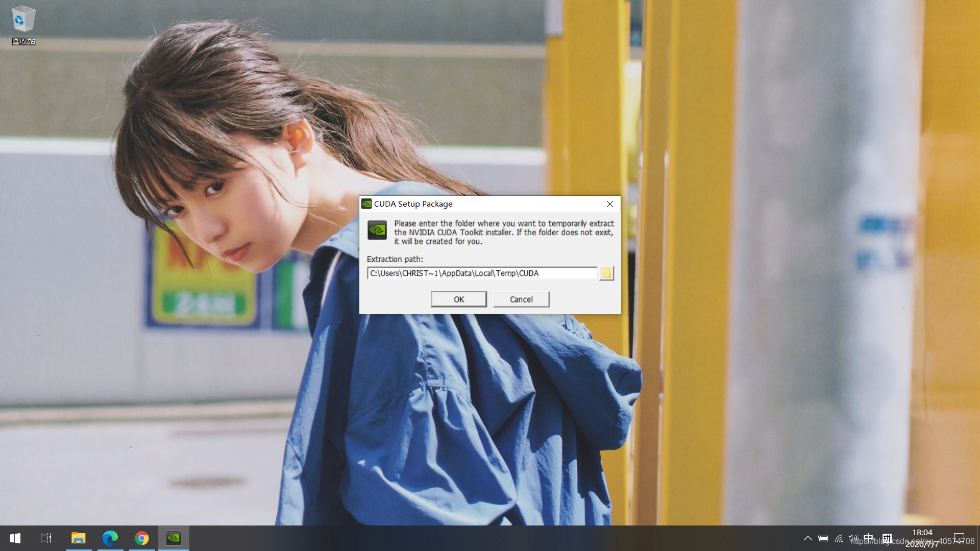Launch File Explorer from the taskbar
The width and height of the screenshot is (980, 551).
[78, 538]
